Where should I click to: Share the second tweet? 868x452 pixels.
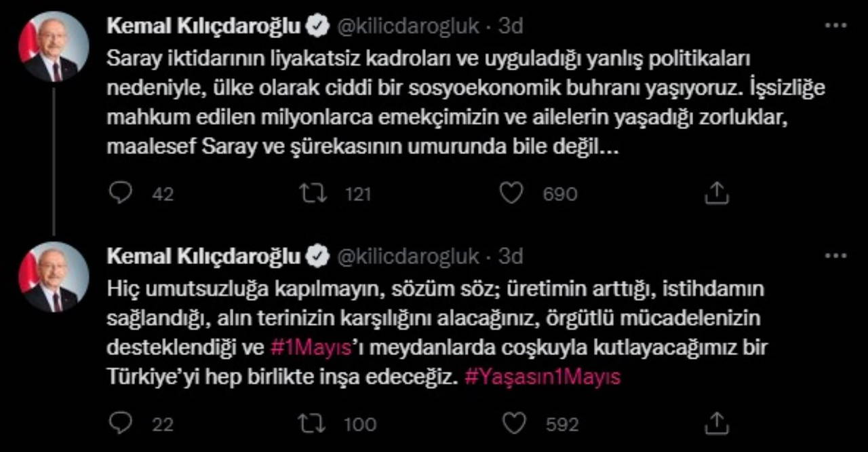point(716,424)
